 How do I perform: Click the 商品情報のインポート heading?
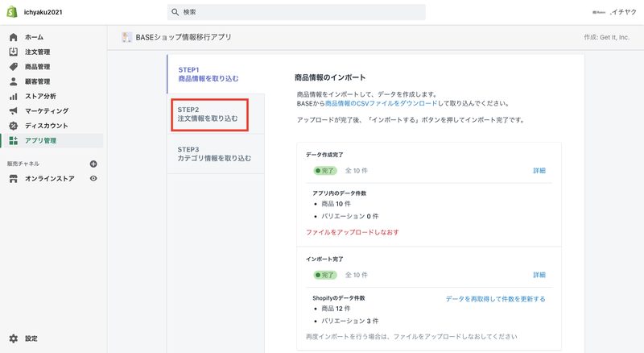(x=330, y=77)
